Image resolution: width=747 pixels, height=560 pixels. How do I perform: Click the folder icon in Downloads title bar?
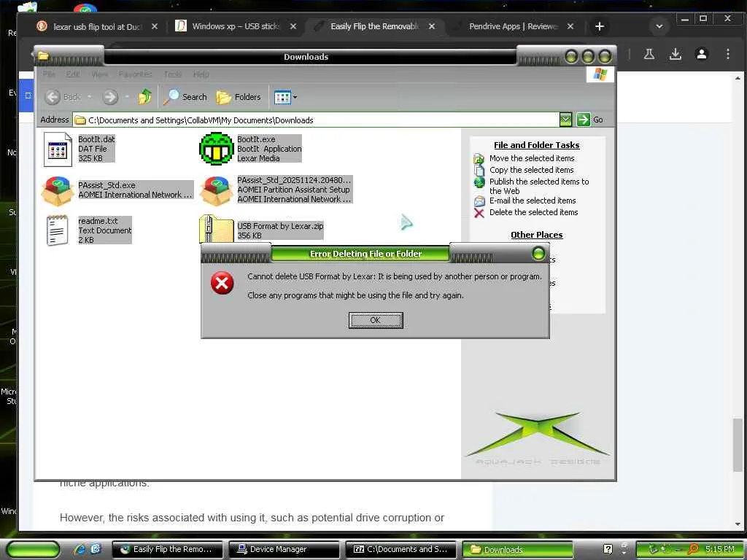(43, 56)
